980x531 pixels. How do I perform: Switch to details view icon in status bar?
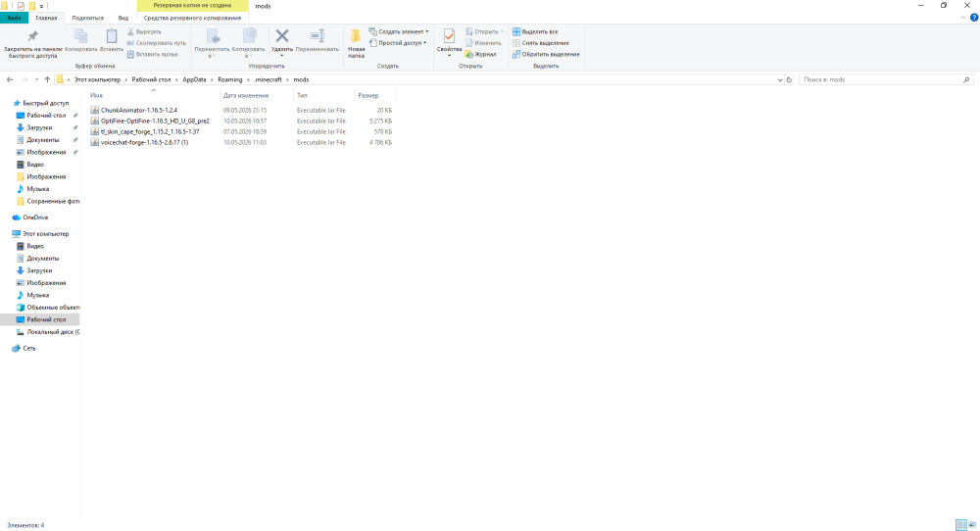click(961, 525)
